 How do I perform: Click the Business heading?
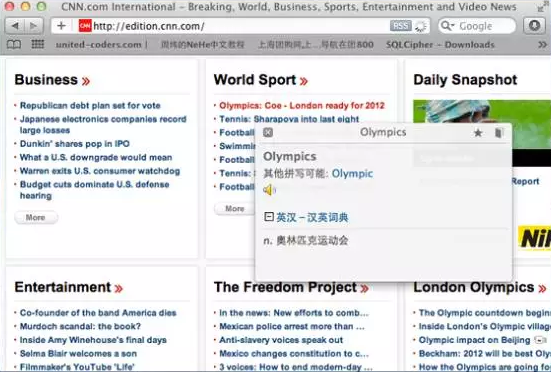46,80
